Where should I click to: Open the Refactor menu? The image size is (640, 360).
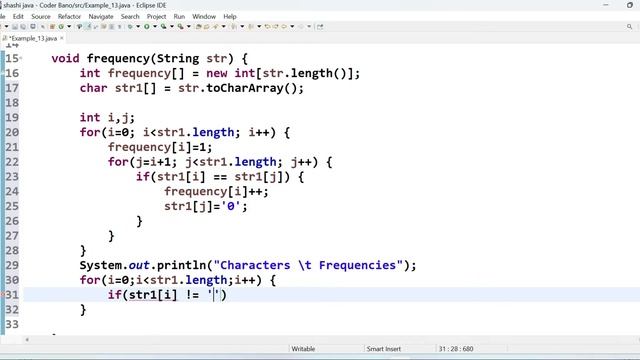[x=69, y=16]
